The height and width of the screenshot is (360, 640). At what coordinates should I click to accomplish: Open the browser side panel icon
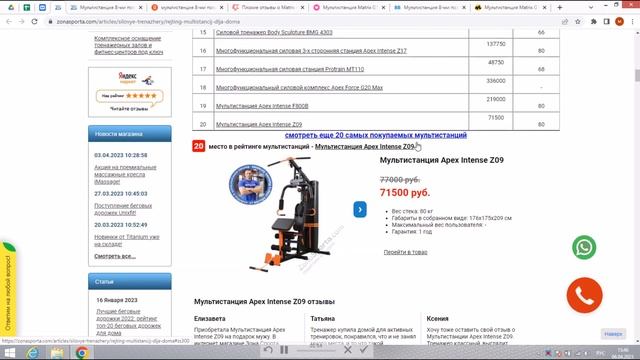[607, 22]
